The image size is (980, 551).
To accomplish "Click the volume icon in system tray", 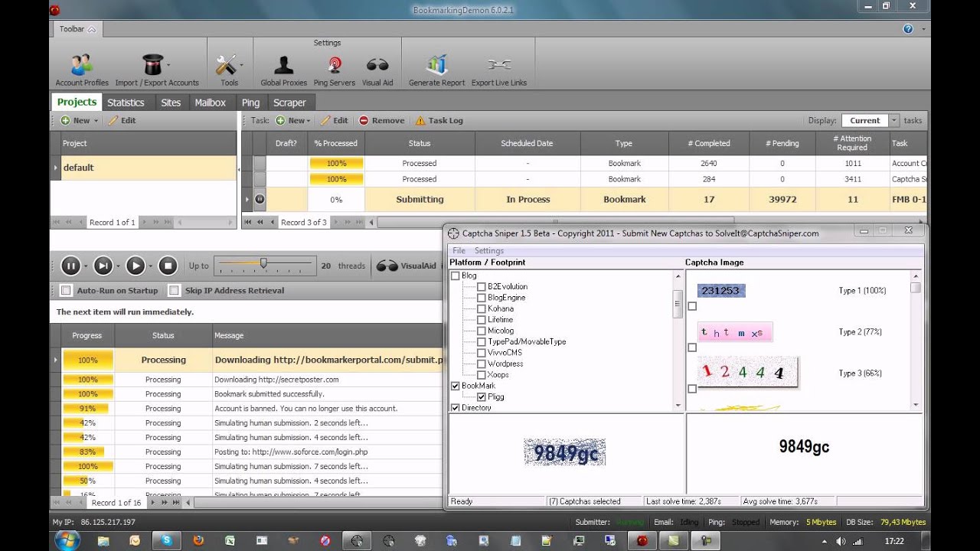I will [x=841, y=540].
